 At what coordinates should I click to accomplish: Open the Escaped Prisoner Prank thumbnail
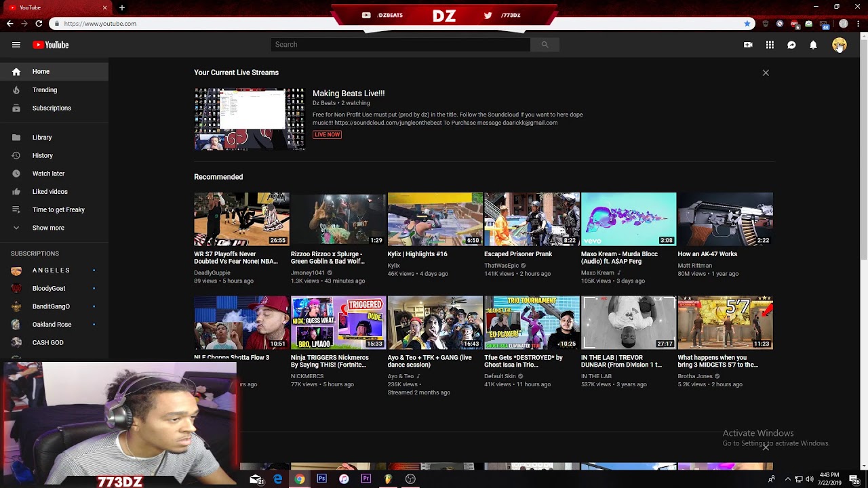tap(532, 219)
